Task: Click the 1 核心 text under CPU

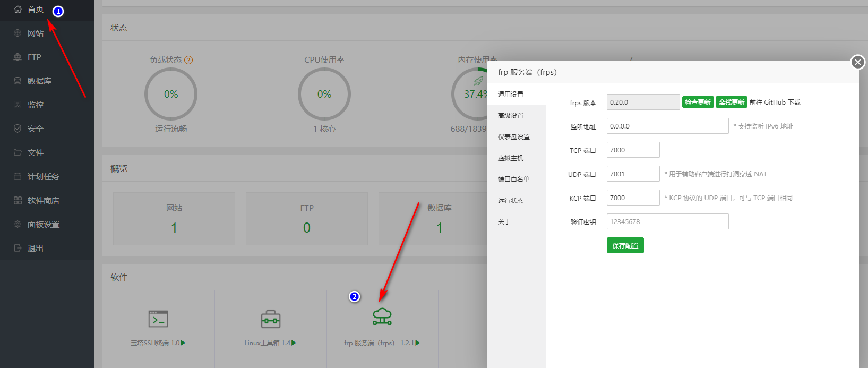Action: (x=324, y=129)
